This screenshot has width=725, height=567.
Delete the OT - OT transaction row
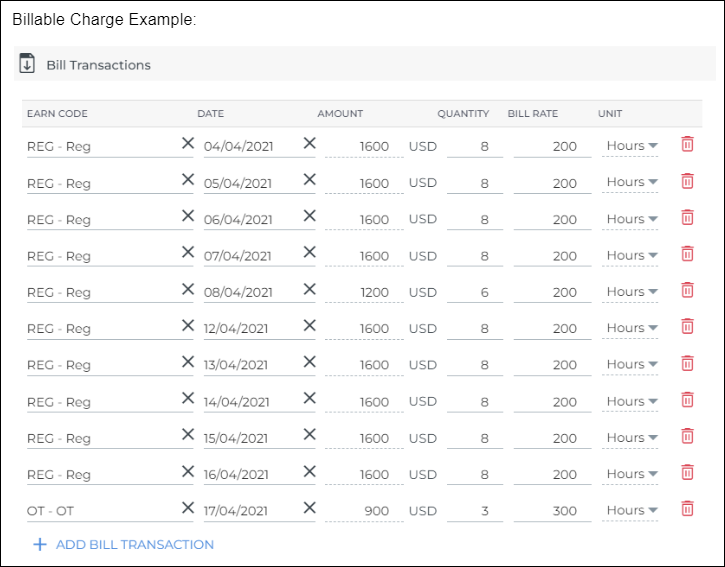[687, 509]
